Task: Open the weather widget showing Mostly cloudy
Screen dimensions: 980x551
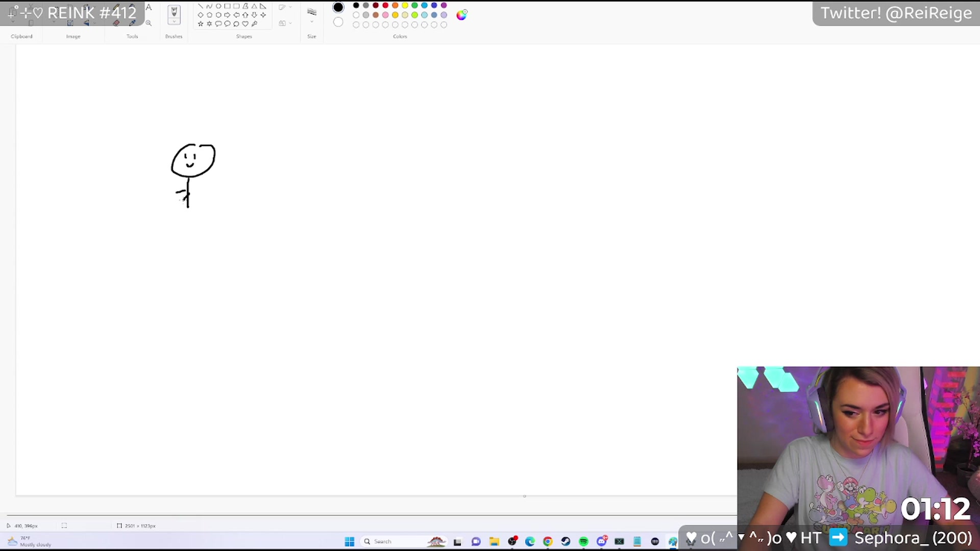Action: tap(30, 541)
